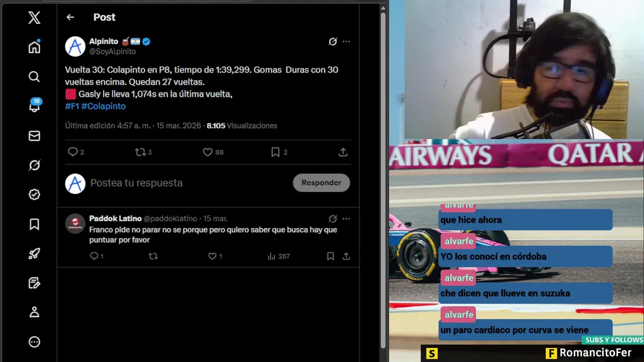Open More options circle in sidebar

(34, 342)
